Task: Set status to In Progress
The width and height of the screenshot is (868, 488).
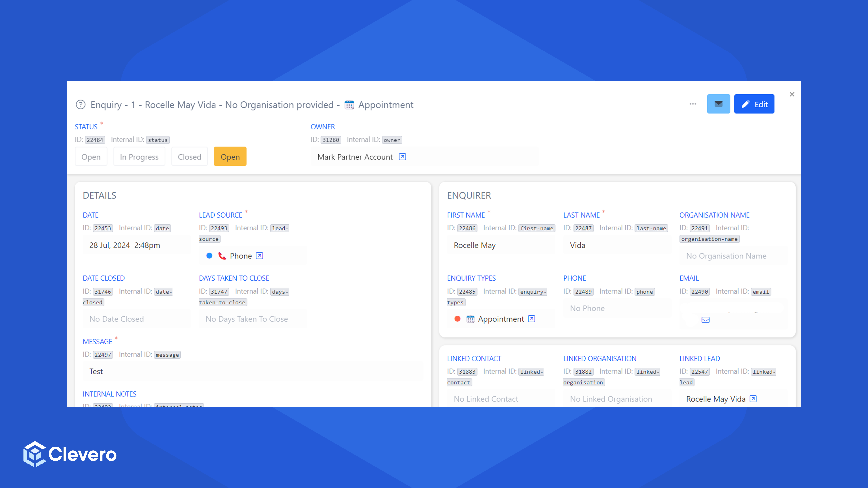Action: (139, 157)
